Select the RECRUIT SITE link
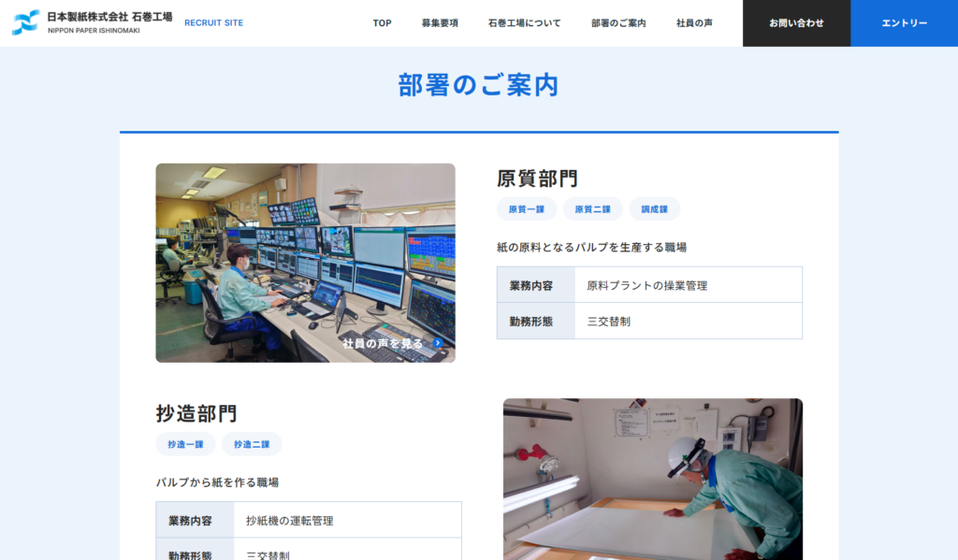Screen dimensions: 958x560 coord(214,22)
